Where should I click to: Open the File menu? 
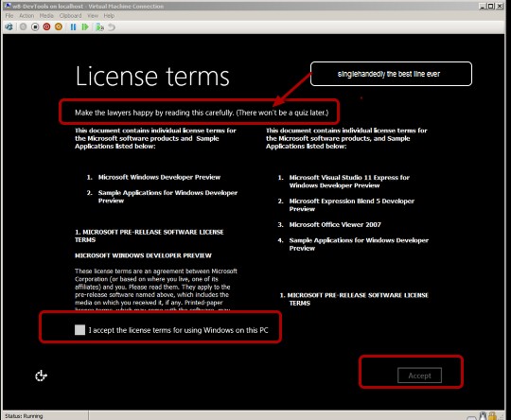pos(9,16)
